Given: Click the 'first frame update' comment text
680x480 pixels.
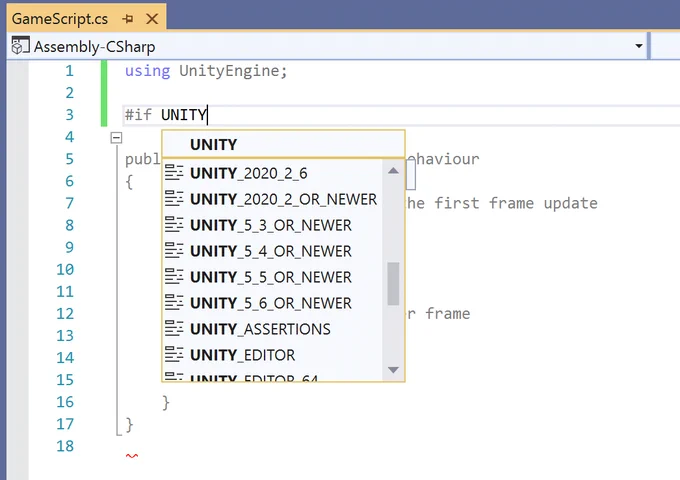Looking at the screenshot, I should (516, 203).
